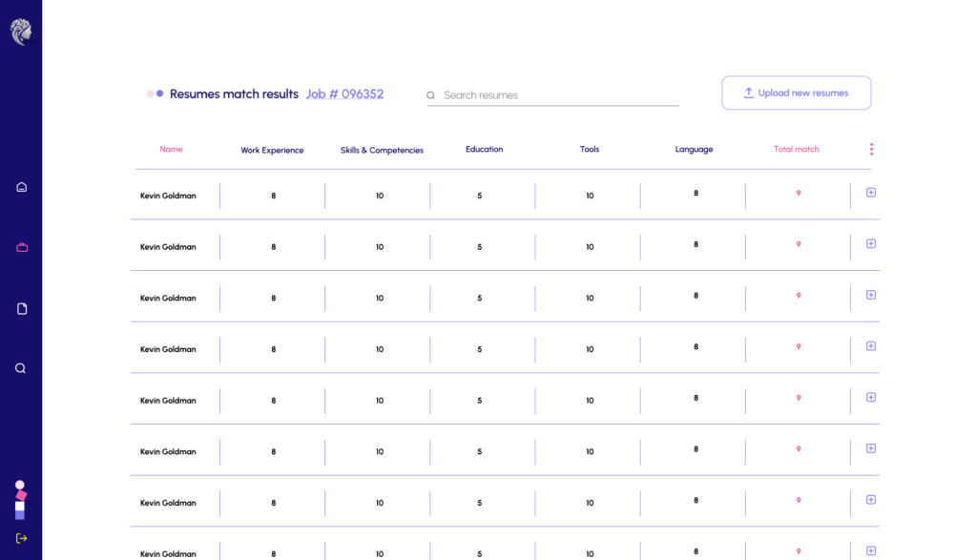The image size is (977, 560).
Task: Sort by the Education column header
Action: point(484,150)
